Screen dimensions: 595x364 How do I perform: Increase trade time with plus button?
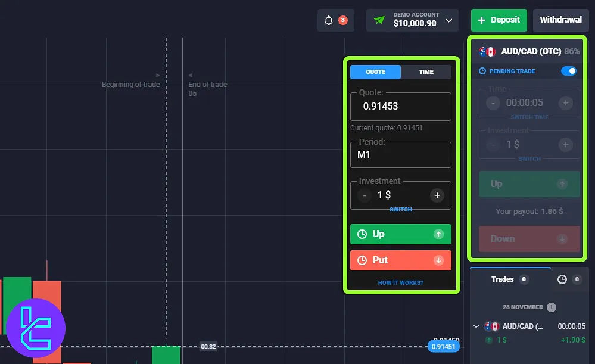(565, 103)
